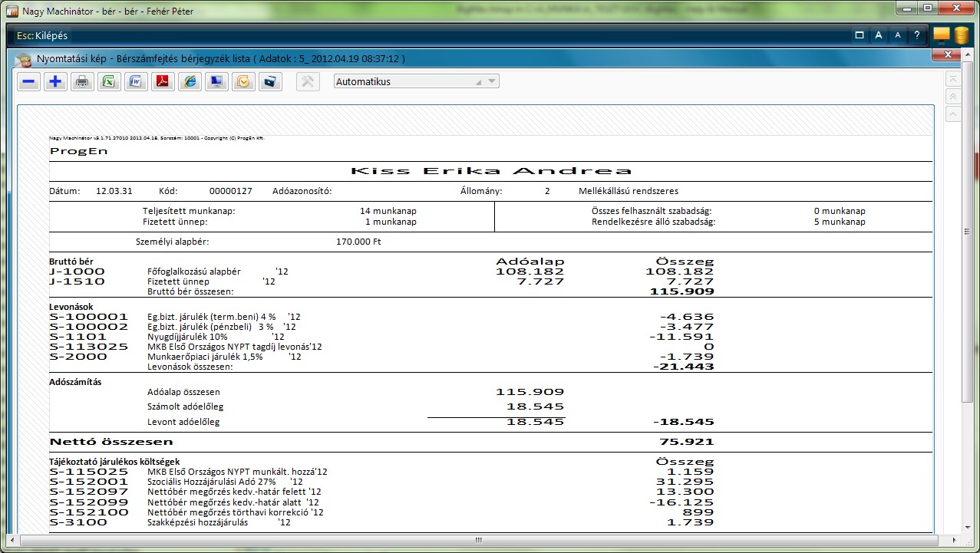Screen dimensions: 980x553
Task: Open the Automatikus dropdown list
Action: point(492,81)
